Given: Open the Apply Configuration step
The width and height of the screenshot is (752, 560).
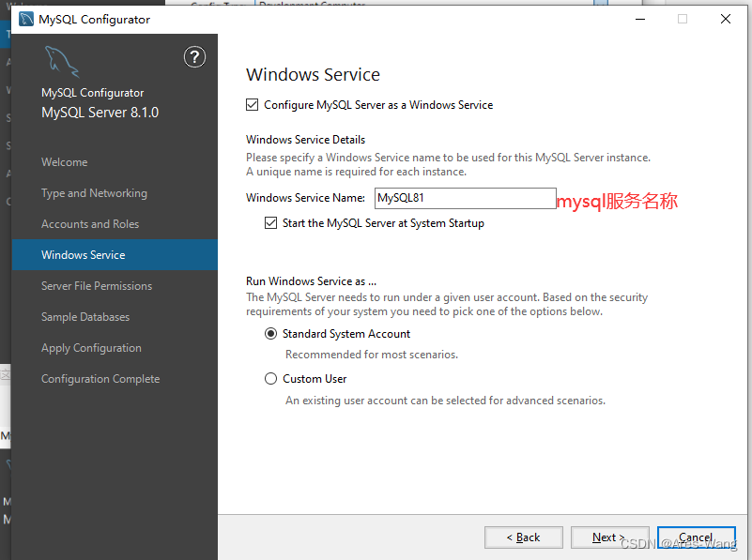Looking at the screenshot, I should tap(91, 347).
